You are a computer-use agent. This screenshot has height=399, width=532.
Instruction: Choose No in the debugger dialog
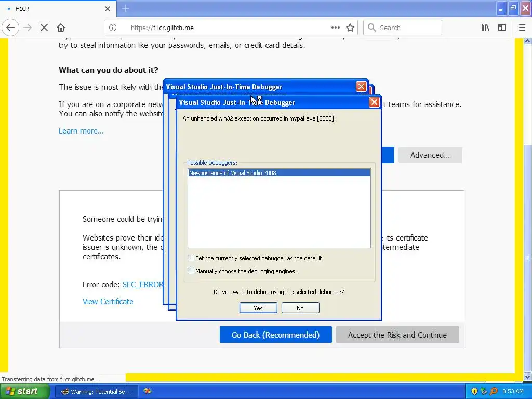click(300, 308)
